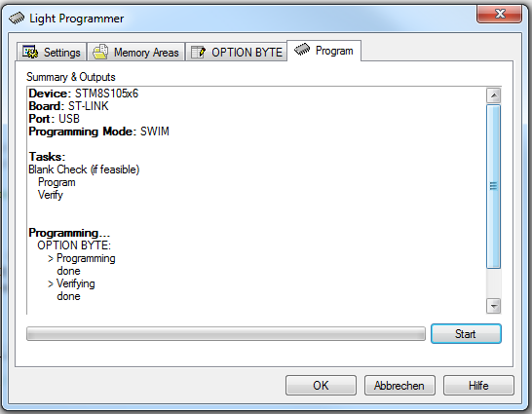
Task: Click the output scrollbar up arrow
Action: (494, 95)
